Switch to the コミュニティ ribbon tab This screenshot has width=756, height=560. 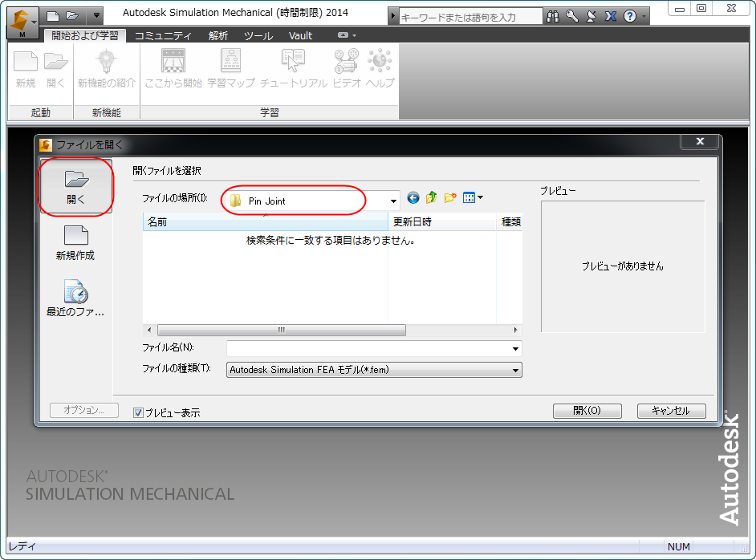(x=163, y=35)
